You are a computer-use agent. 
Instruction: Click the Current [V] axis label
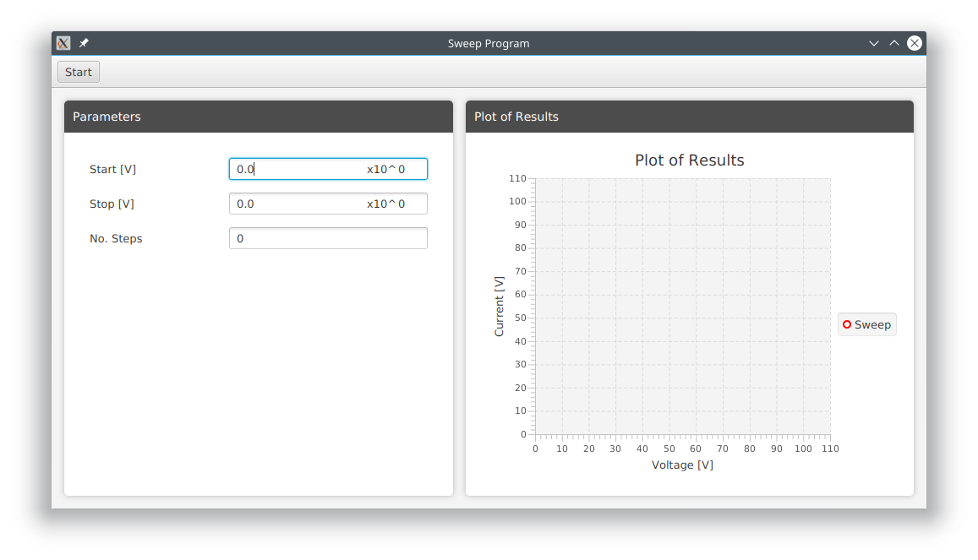[499, 307]
